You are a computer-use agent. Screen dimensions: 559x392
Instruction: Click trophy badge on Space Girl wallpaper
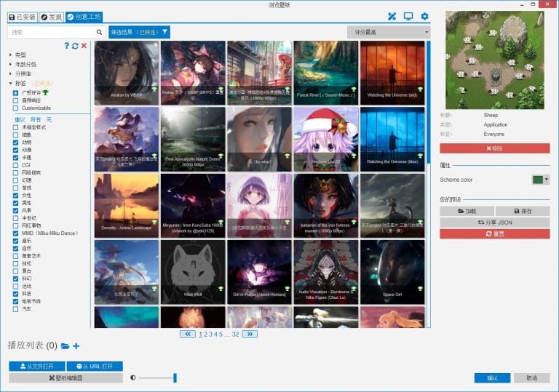pyautogui.click(x=420, y=288)
